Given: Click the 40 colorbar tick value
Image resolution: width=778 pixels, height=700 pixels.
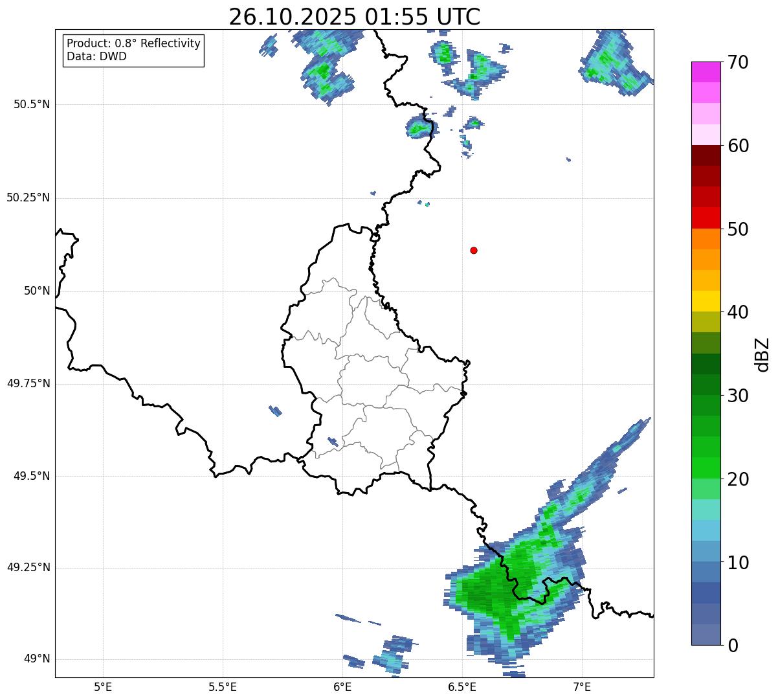Looking at the screenshot, I should [x=738, y=312].
